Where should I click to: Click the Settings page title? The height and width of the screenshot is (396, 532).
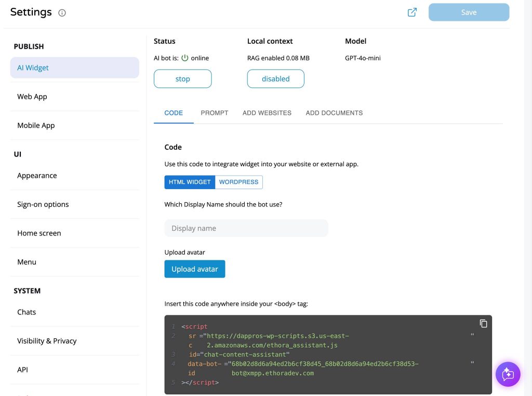[x=31, y=12]
